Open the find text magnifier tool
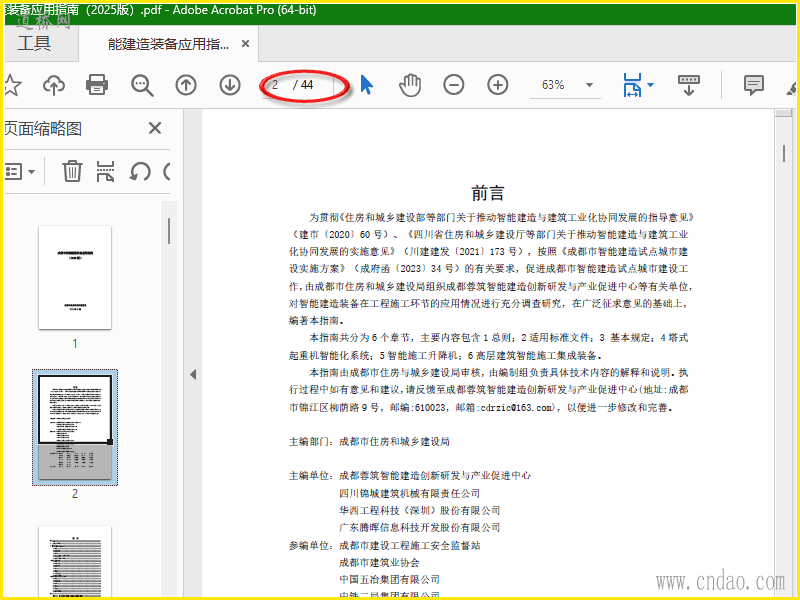Screen dimensions: 800x600 [x=142, y=85]
